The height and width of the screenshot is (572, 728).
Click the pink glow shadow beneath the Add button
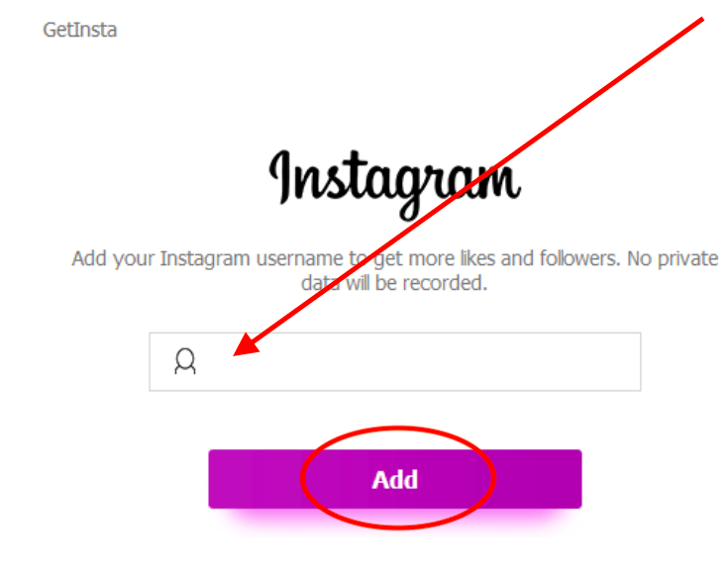[394, 520]
